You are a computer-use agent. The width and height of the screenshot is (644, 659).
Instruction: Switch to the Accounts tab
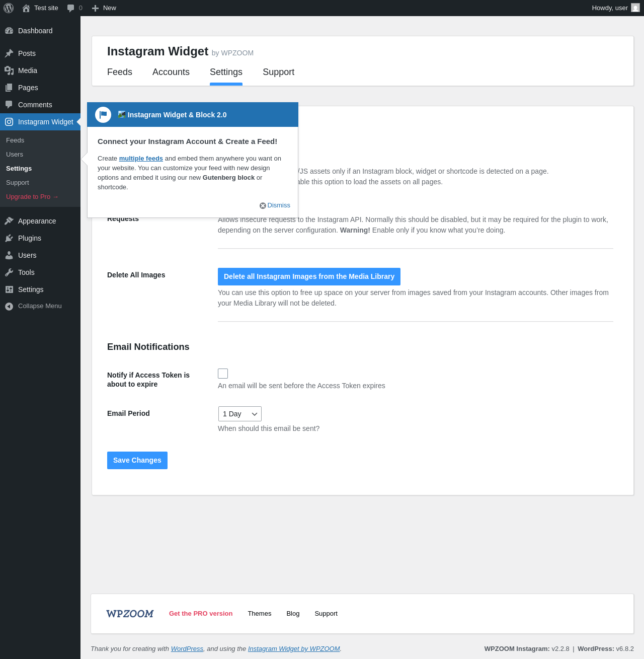pyautogui.click(x=171, y=72)
